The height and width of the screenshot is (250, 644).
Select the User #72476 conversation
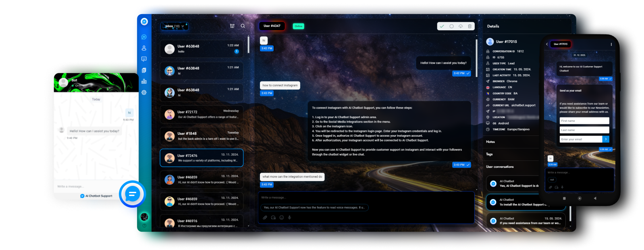[202, 158]
